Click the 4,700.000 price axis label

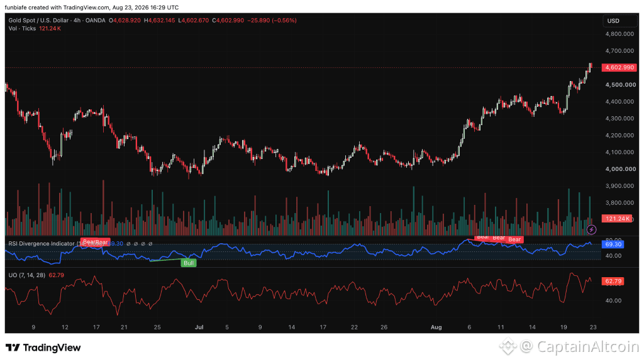coord(619,51)
